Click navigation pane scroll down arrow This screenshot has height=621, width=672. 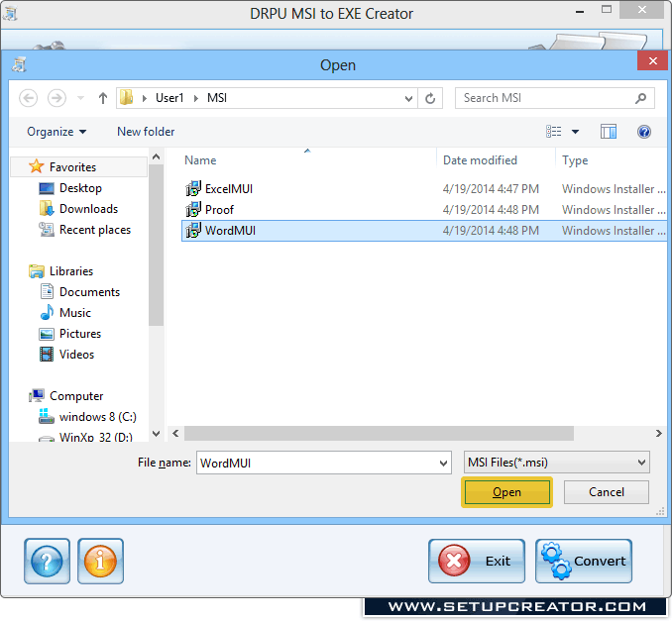pos(157,434)
